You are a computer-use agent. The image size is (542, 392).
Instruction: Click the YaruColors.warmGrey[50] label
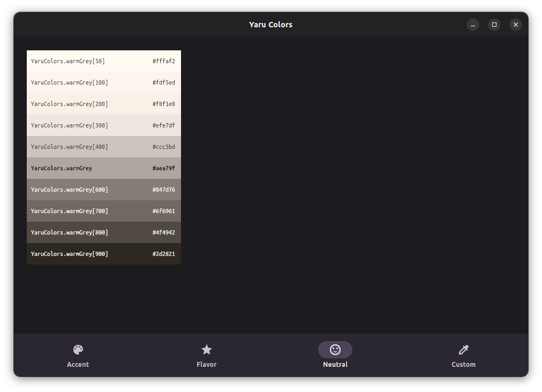pos(67,61)
